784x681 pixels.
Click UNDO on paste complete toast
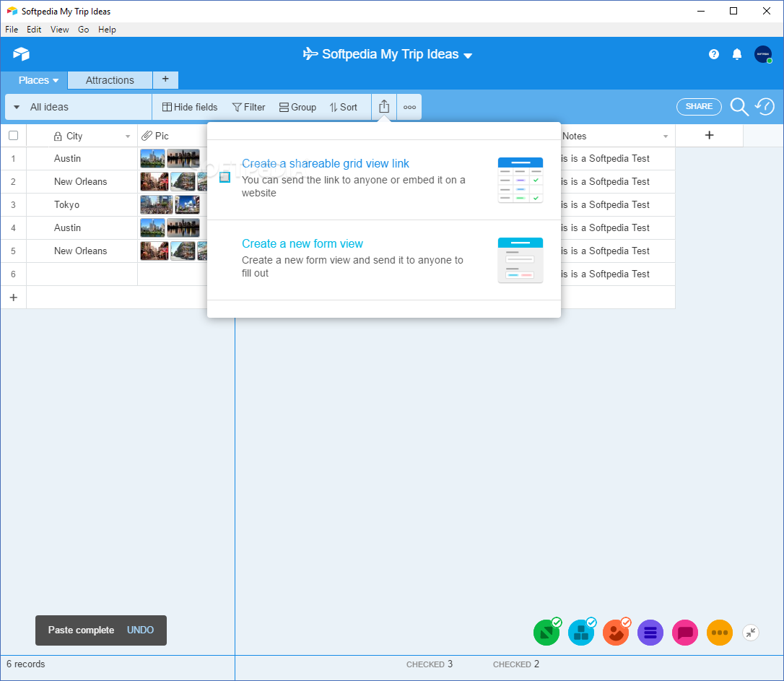[x=140, y=630]
